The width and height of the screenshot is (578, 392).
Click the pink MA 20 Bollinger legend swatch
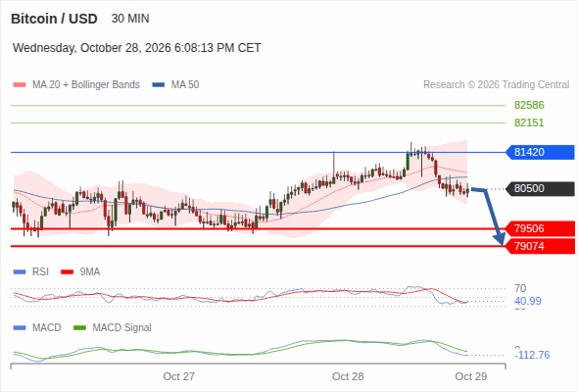click(x=20, y=85)
